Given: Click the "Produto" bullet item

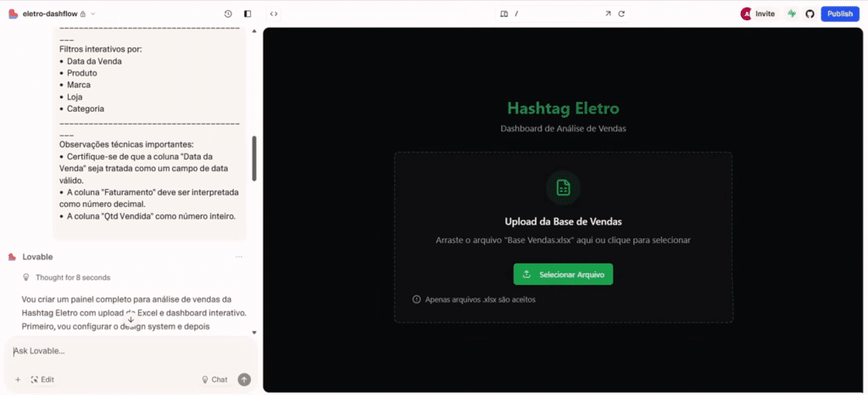Looking at the screenshot, I should pyautogui.click(x=82, y=73).
